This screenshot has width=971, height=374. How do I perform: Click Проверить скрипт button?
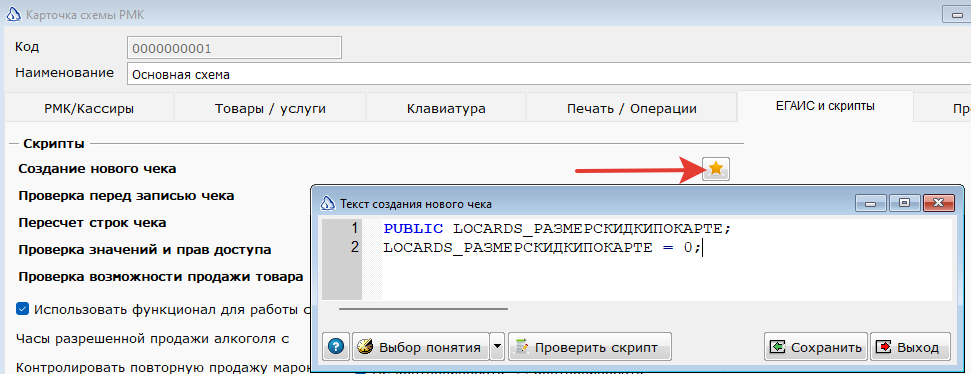[x=590, y=347]
